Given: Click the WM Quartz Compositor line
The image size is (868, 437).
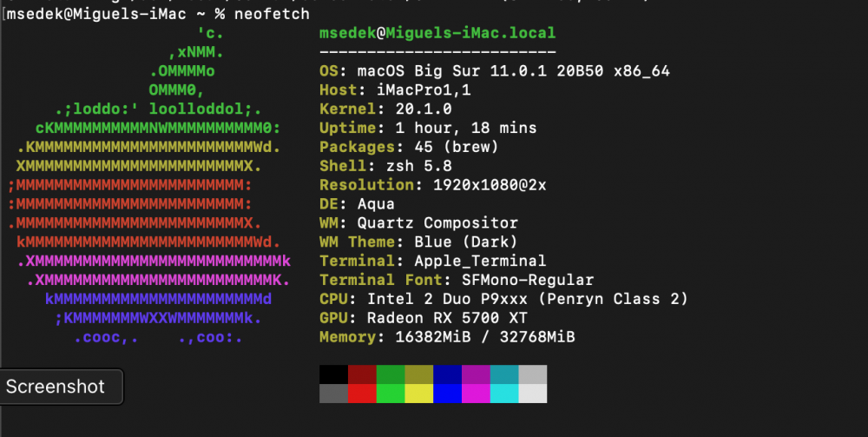Looking at the screenshot, I should pyautogui.click(x=418, y=222).
